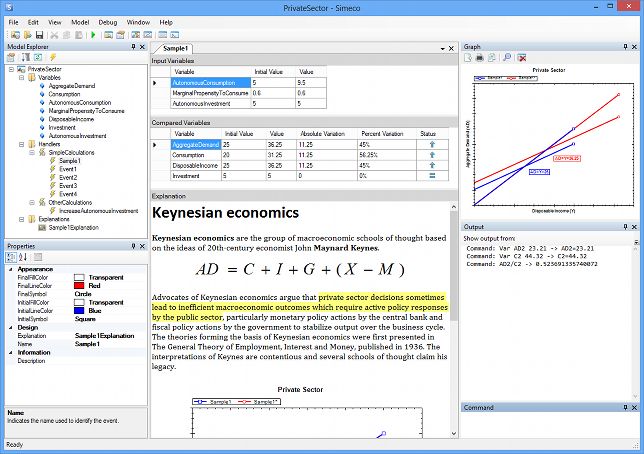Open the Model menu
Screen dimensions: 644x454
click(79, 21)
